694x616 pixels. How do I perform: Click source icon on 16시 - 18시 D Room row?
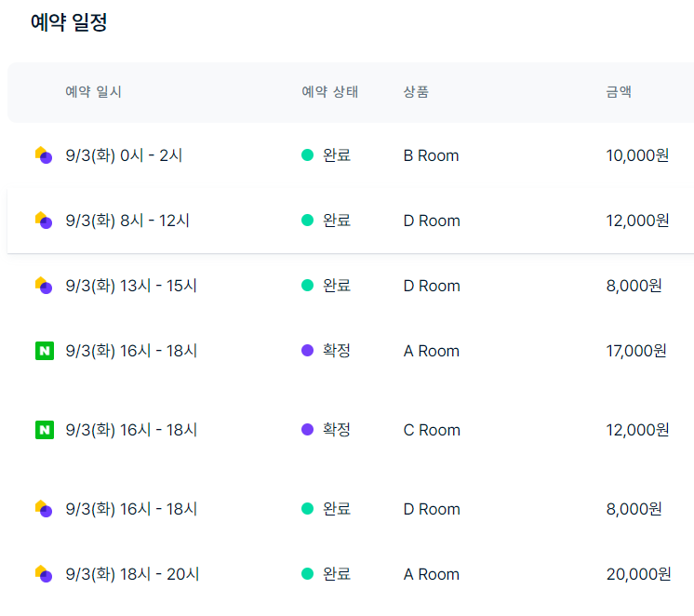click(44, 508)
